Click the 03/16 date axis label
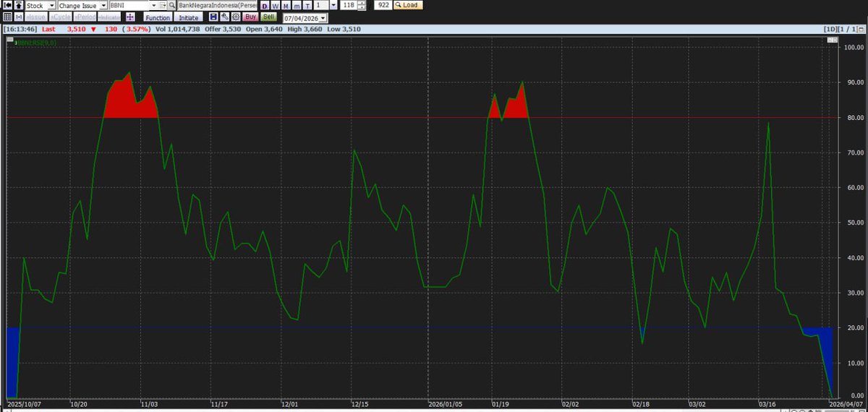The height and width of the screenshot is (412, 868). click(x=767, y=406)
